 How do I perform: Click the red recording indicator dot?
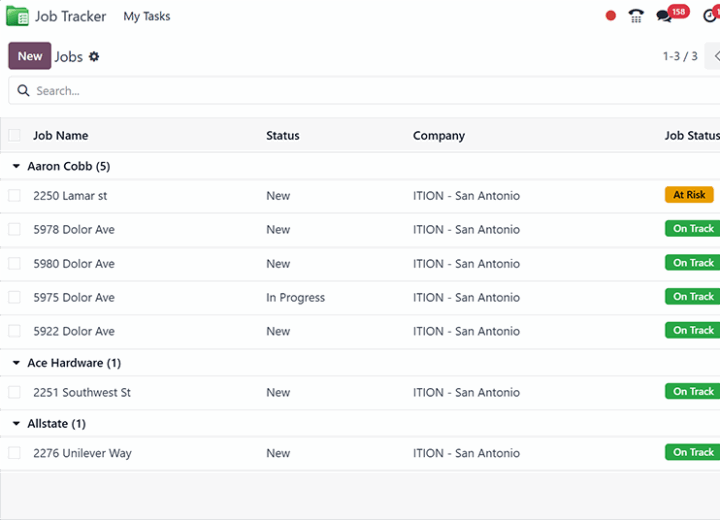[610, 16]
